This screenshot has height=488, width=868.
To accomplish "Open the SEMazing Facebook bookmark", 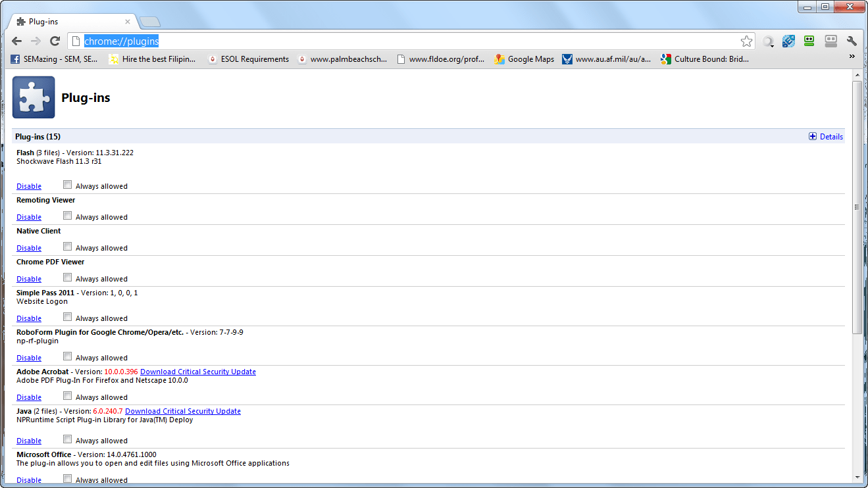I will point(54,59).
